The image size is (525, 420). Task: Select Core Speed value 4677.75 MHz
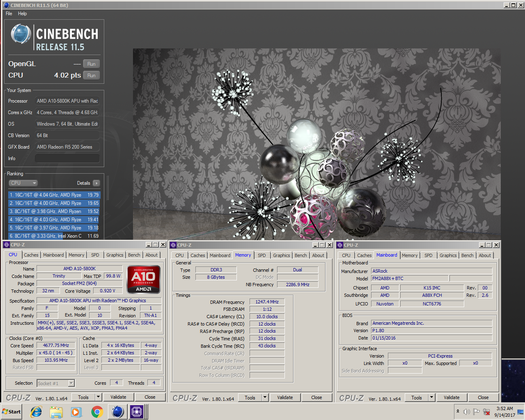coord(56,346)
